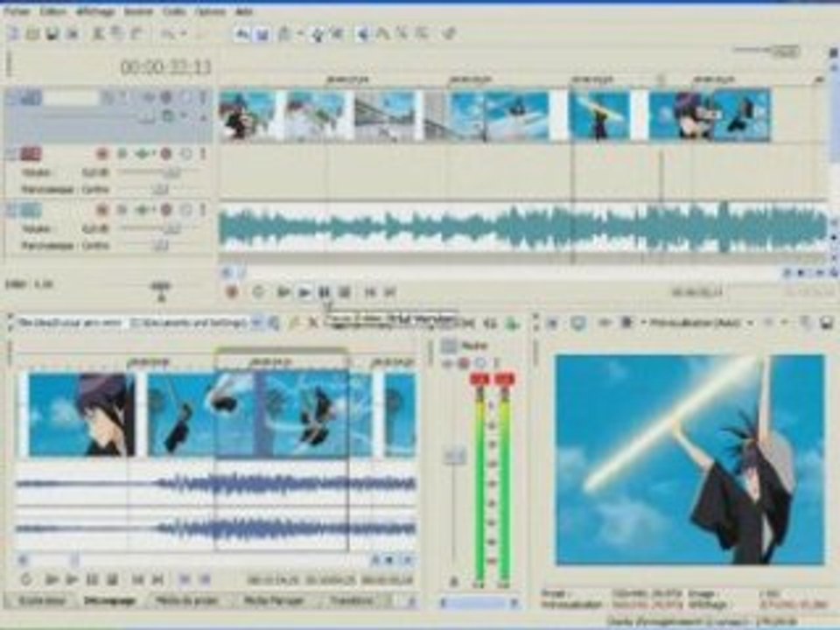Toggle loop playback in main transport

tap(258, 292)
